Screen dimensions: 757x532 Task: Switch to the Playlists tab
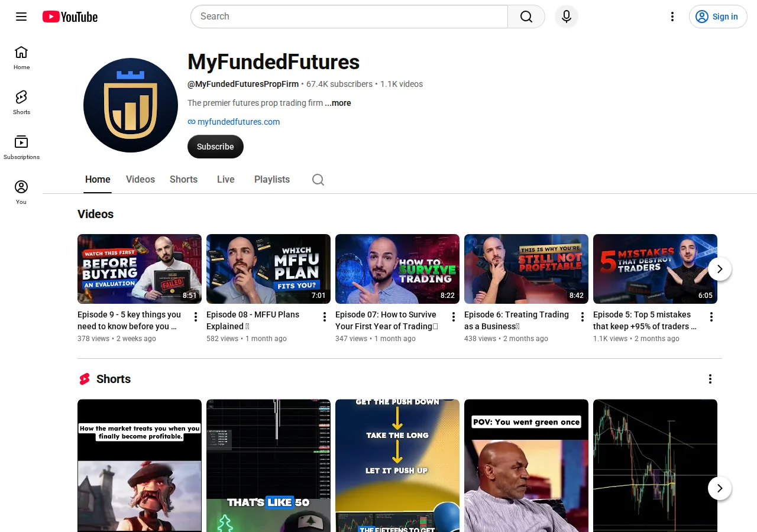272,180
